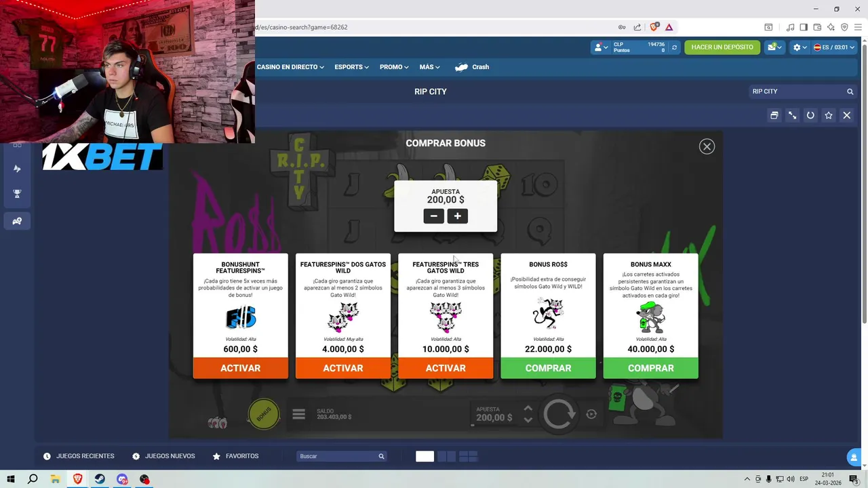868x488 pixels.
Task: Expand the Esports menu
Action: pyautogui.click(x=351, y=67)
